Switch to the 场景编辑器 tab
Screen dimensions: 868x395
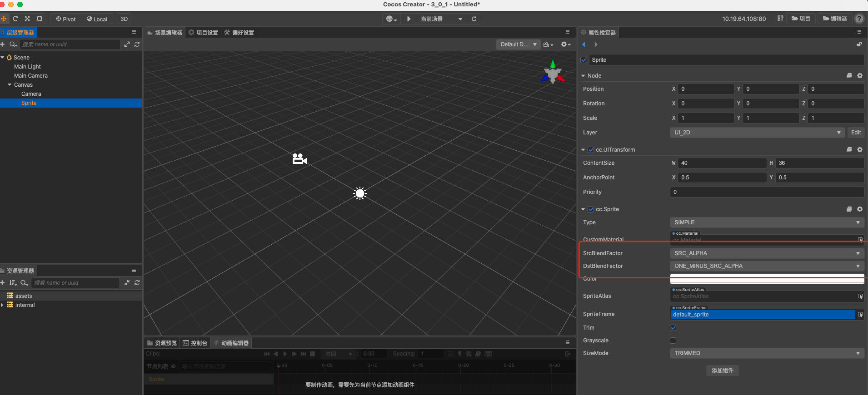point(165,32)
